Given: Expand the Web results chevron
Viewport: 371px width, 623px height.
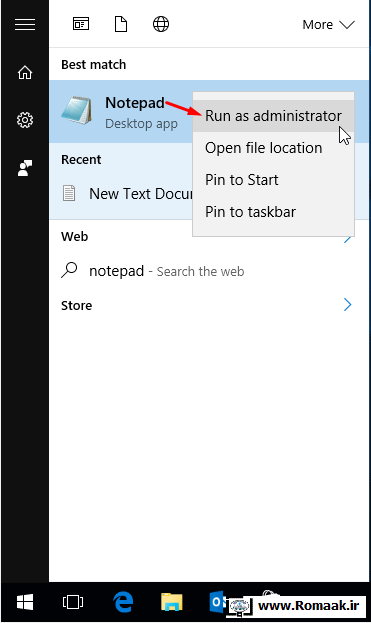Looking at the screenshot, I should pyautogui.click(x=348, y=238).
